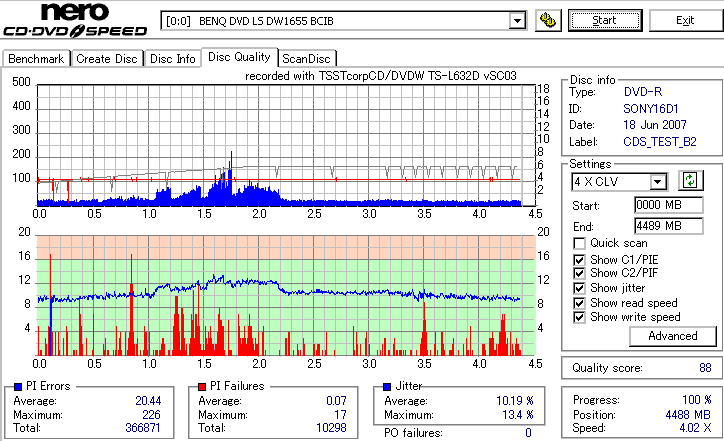The height and width of the screenshot is (441, 724).
Task: Click the End position field 4489 MB
Action: coord(669,226)
